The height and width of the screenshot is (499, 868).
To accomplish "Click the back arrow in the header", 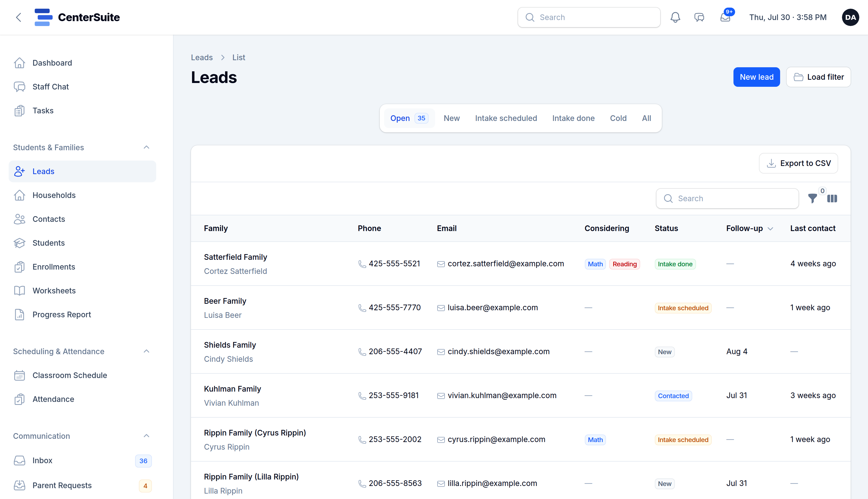I will coord(18,17).
